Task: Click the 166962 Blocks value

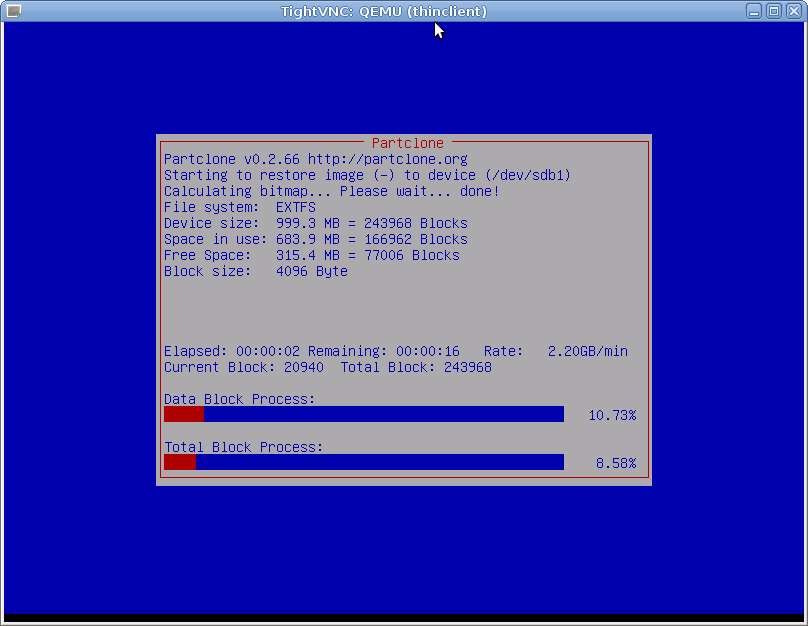Action: coord(415,240)
